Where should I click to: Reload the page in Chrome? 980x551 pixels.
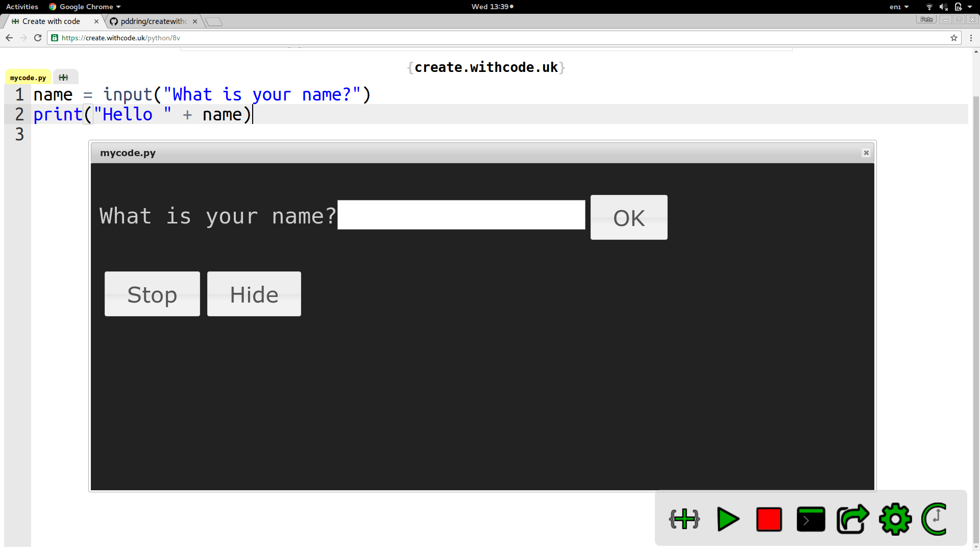(38, 37)
